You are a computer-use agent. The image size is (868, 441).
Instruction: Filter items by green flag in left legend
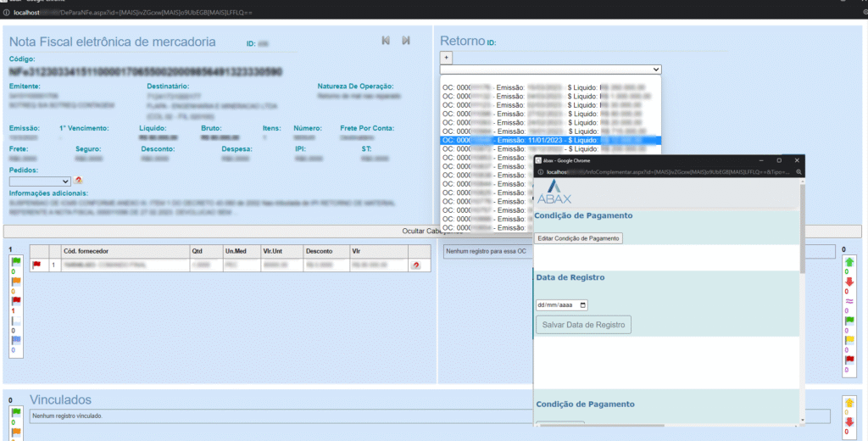point(15,260)
